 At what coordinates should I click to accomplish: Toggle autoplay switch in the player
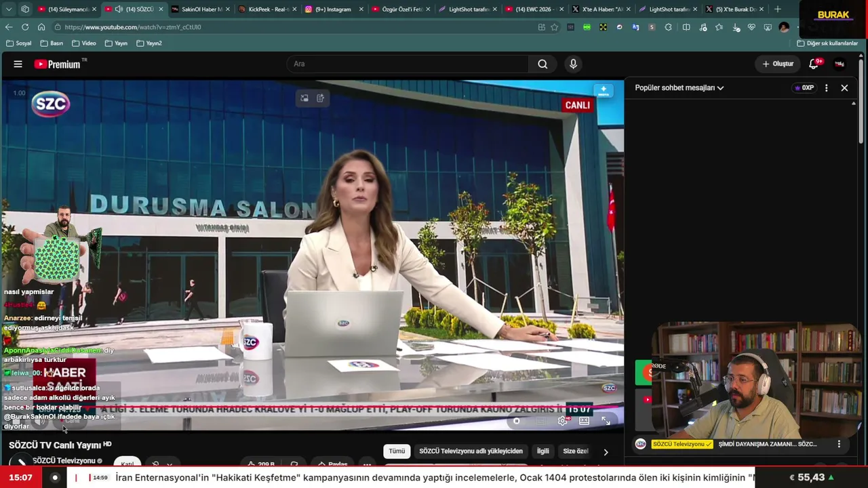click(517, 421)
